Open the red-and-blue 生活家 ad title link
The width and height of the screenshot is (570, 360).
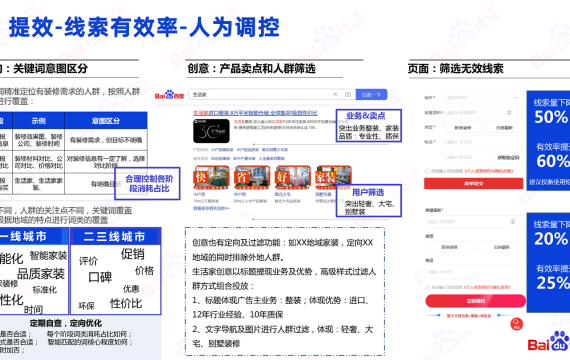255,113
